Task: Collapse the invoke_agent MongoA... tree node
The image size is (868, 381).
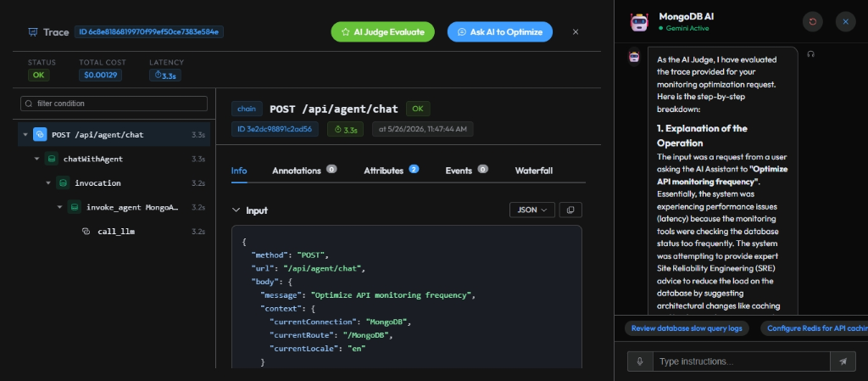Action: coord(60,207)
